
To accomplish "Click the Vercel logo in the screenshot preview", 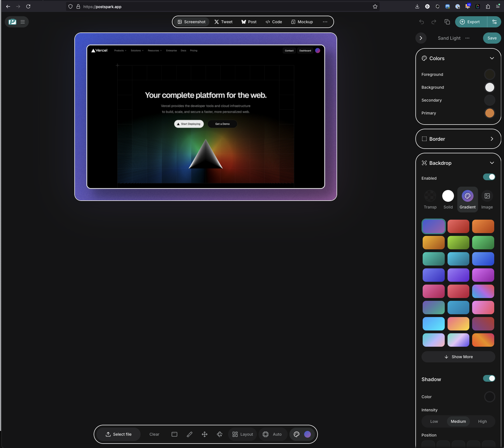I will tap(100, 51).
